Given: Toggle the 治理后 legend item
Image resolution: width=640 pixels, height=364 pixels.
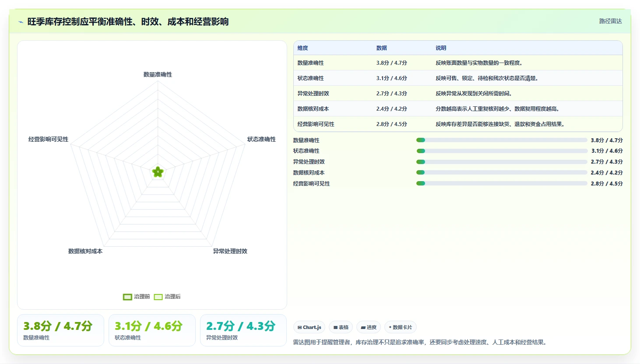Looking at the screenshot, I should coord(167,297).
